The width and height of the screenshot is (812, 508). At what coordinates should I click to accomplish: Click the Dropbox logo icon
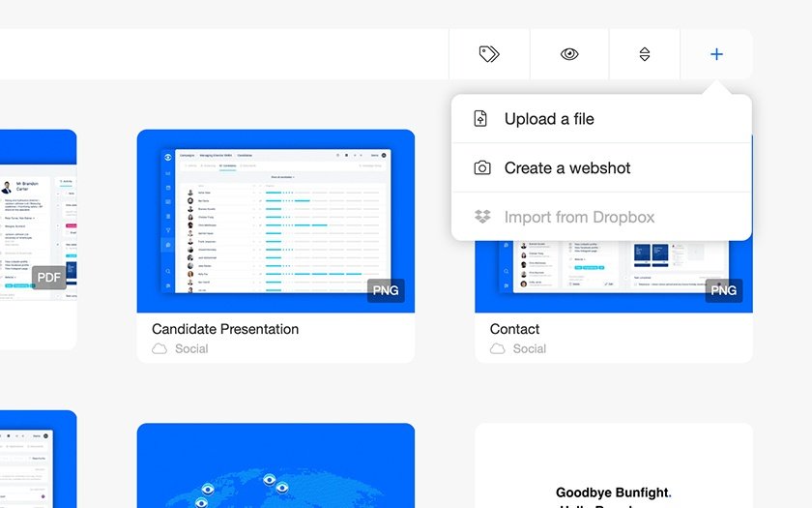coord(482,216)
